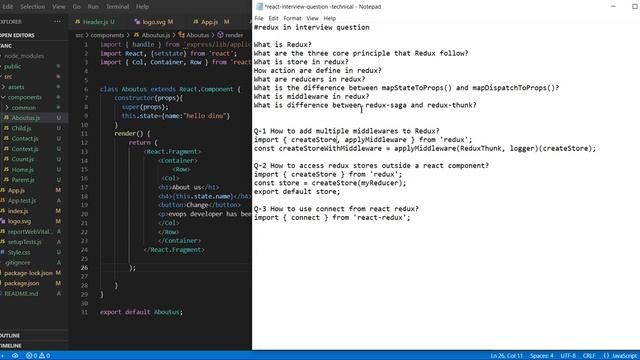Change the CRLF line ending setting
The height and width of the screenshot is (360, 640).
pyautogui.click(x=589, y=356)
